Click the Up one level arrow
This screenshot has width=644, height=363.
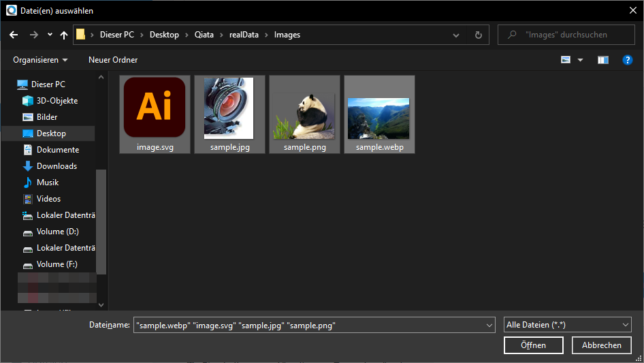pos(64,35)
